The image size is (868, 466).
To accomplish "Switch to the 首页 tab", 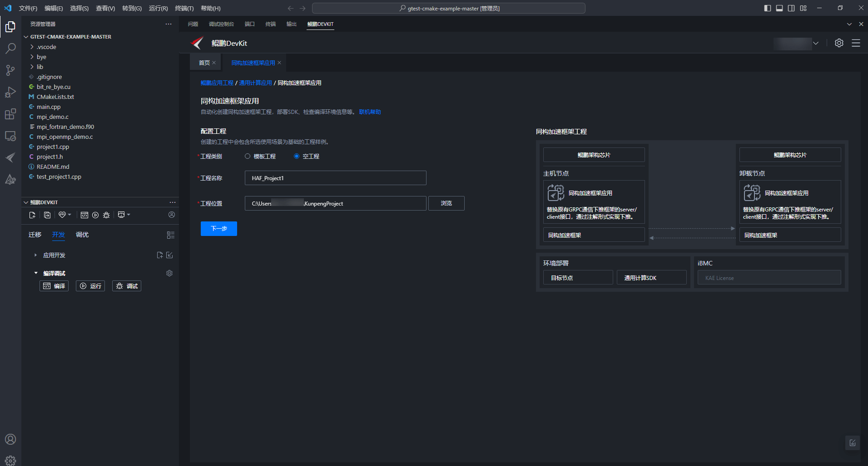I will (204, 63).
